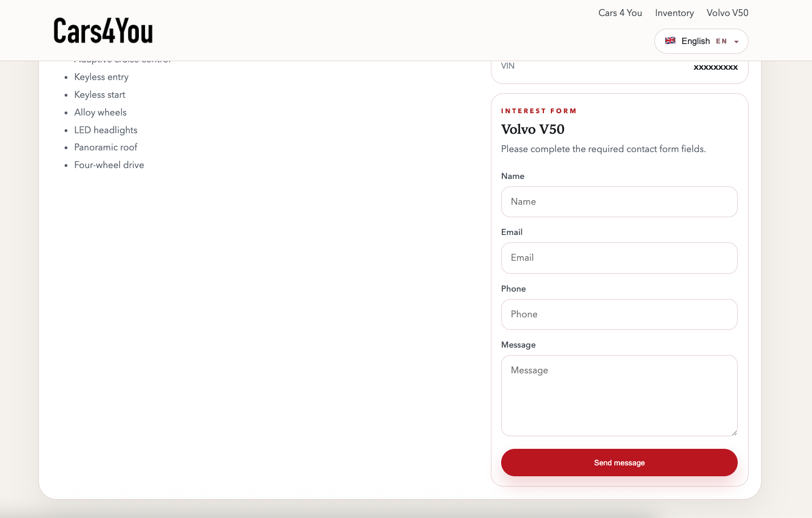Go to Cars 4 You breadcrumb link

tap(620, 13)
